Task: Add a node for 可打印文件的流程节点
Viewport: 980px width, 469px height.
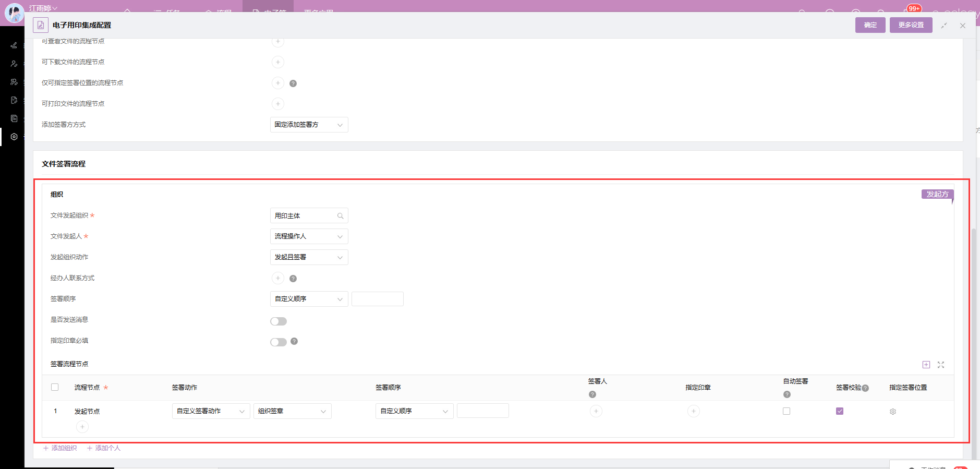Action: coord(278,104)
